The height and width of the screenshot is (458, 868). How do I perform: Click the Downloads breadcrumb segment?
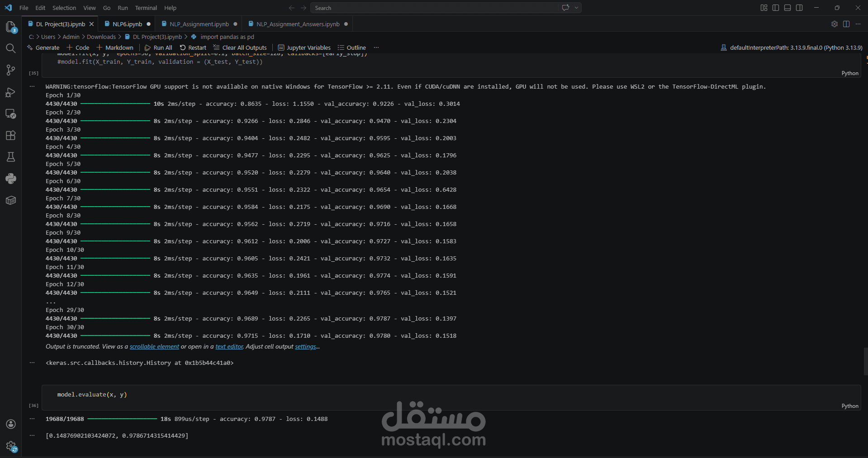pyautogui.click(x=101, y=37)
